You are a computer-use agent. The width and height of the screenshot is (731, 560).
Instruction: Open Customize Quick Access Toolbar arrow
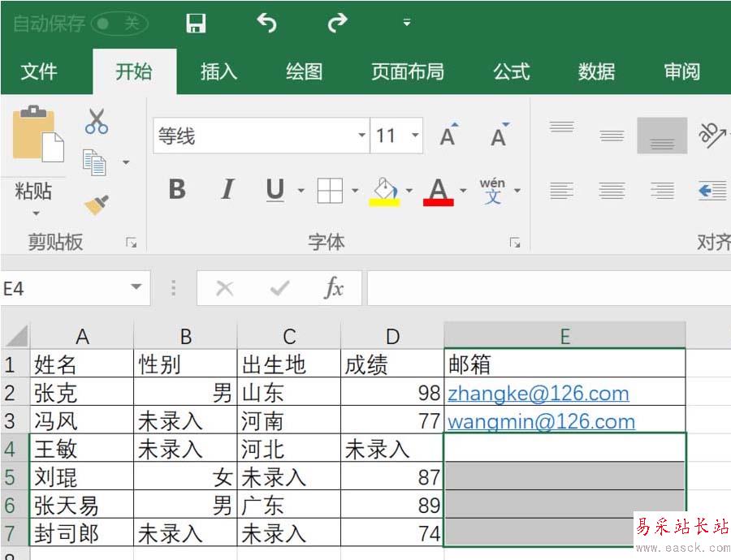pos(407,23)
